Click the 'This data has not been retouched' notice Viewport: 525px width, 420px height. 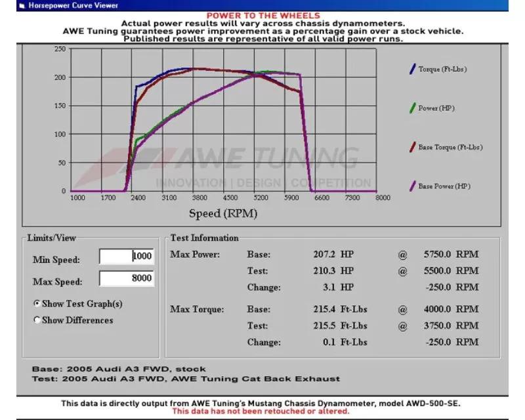(x=261, y=411)
